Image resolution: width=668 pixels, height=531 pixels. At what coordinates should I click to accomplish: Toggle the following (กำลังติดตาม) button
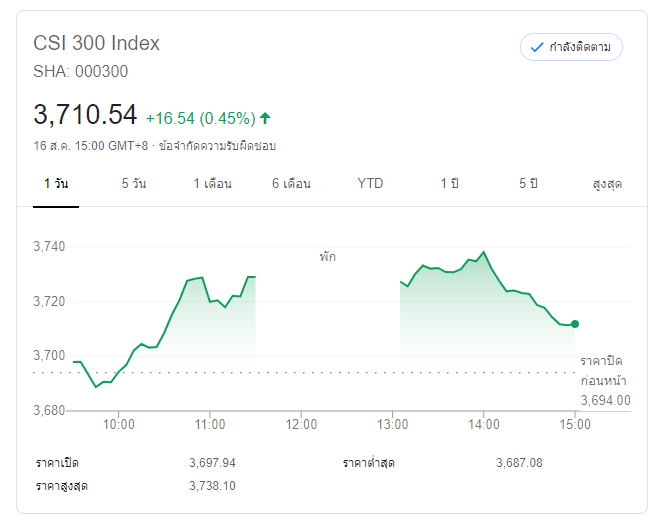571,47
